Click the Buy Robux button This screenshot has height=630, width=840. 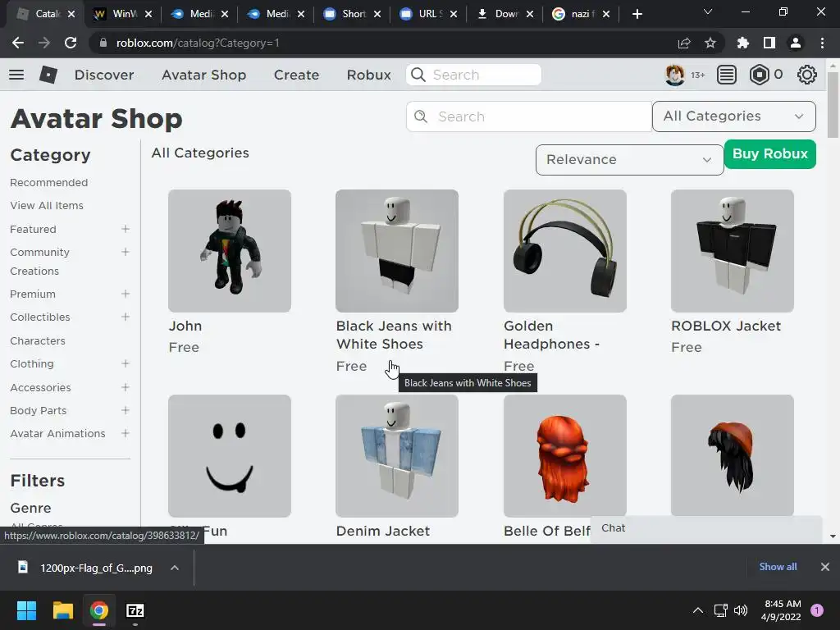pyautogui.click(x=769, y=154)
